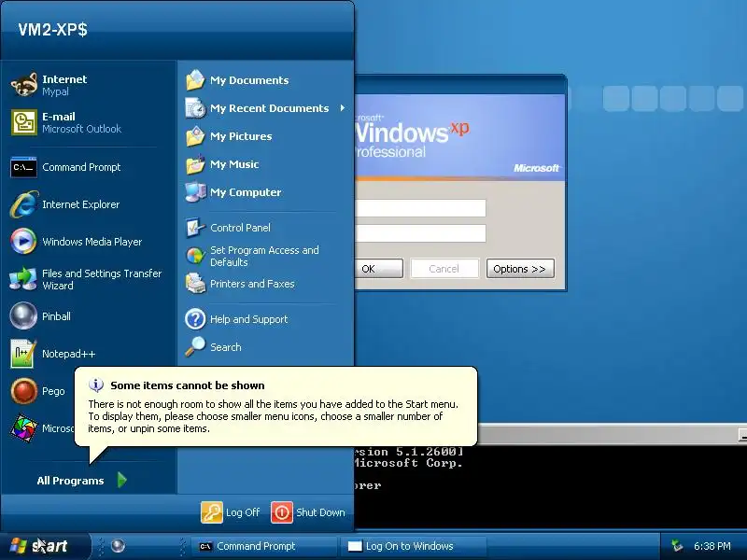Click OK in Log On to Windows dialog

coord(379,269)
